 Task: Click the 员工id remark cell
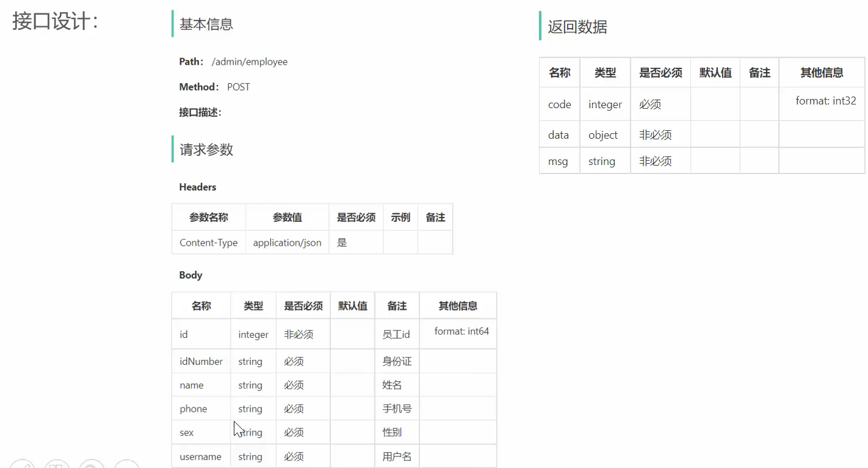coord(396,334)
